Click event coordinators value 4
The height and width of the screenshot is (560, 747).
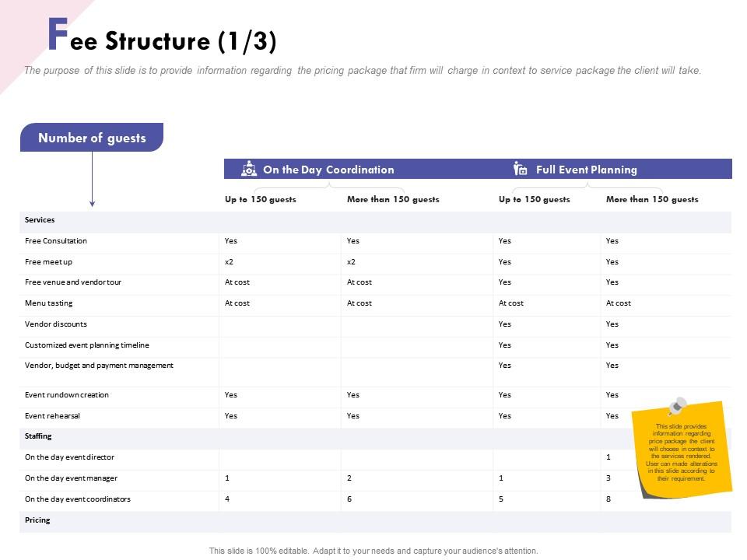coord(227,499)
